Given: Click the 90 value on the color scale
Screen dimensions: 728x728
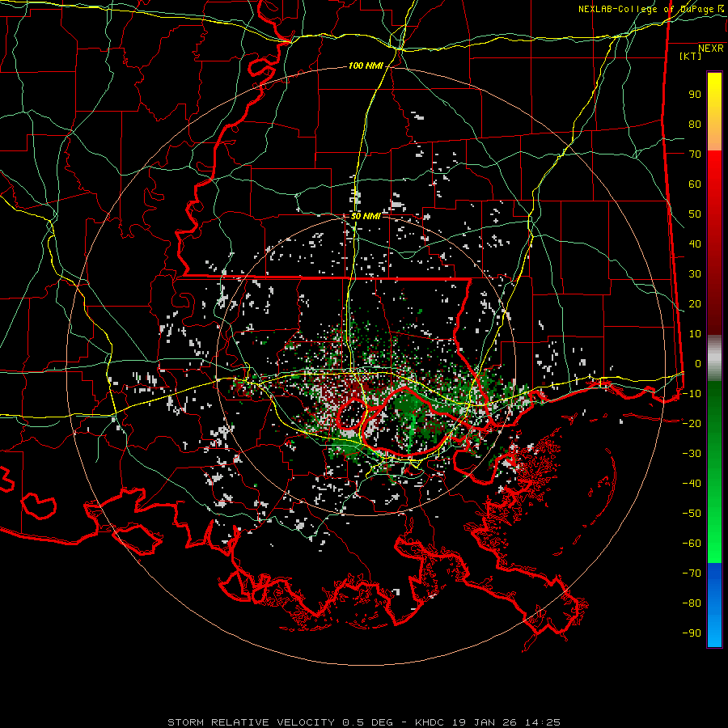Looking at the screenshot, I should (x=695, y=95).
